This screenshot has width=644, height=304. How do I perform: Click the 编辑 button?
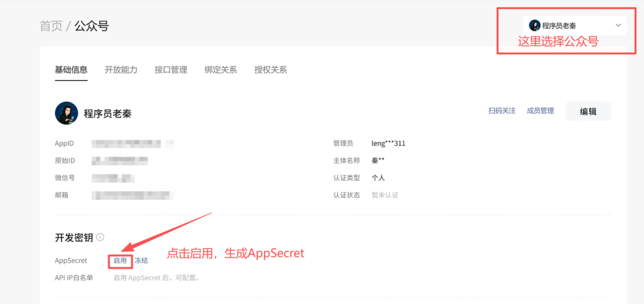point(588,111)
